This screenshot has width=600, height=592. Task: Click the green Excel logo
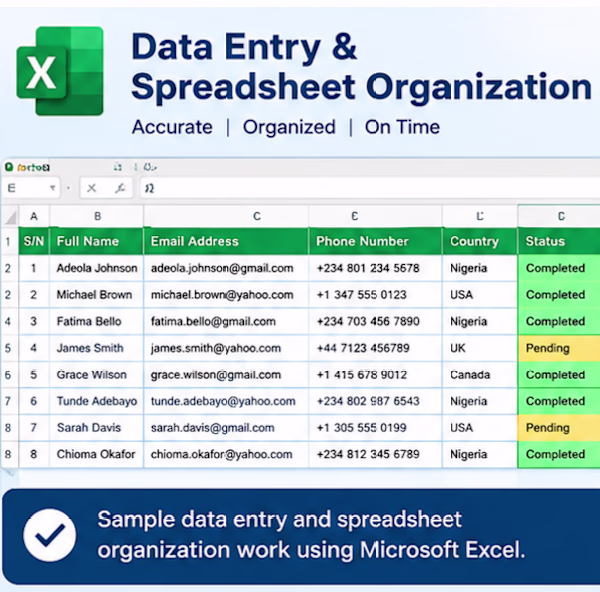click(x=60, y=71)
